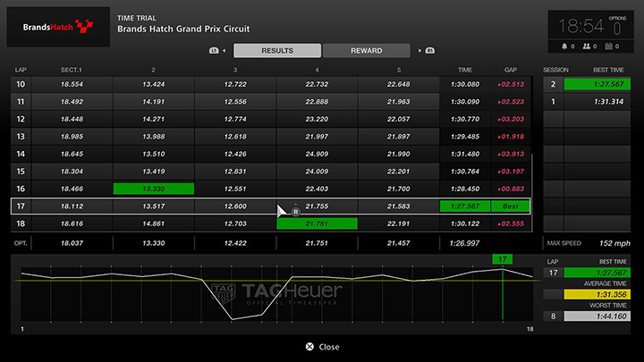The height and width of the screenshot is (362, 644).
Task: Click the calendar events icon
Action: click(609, 46)
